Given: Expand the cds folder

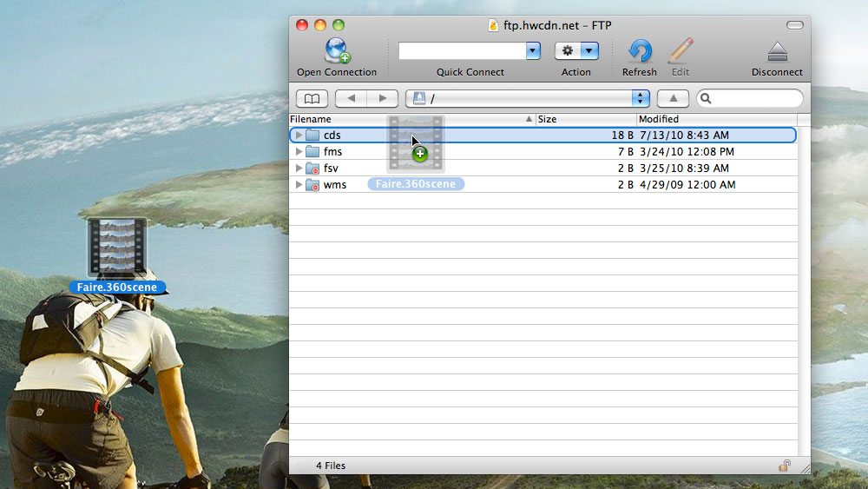Looking at the screenshot, I should pyautogui.click(x=299, y=135).
